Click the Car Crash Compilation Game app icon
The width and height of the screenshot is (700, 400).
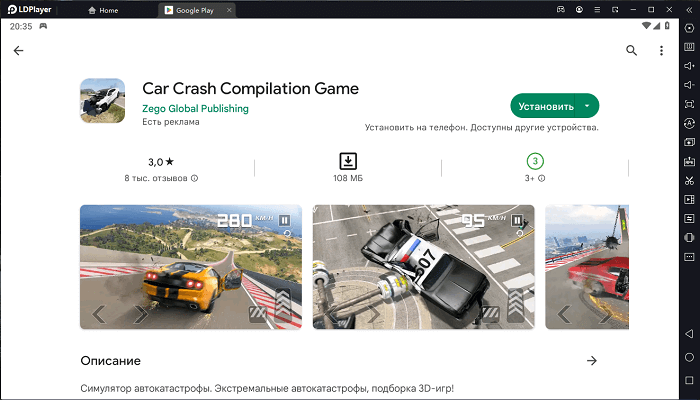point(103,101)
